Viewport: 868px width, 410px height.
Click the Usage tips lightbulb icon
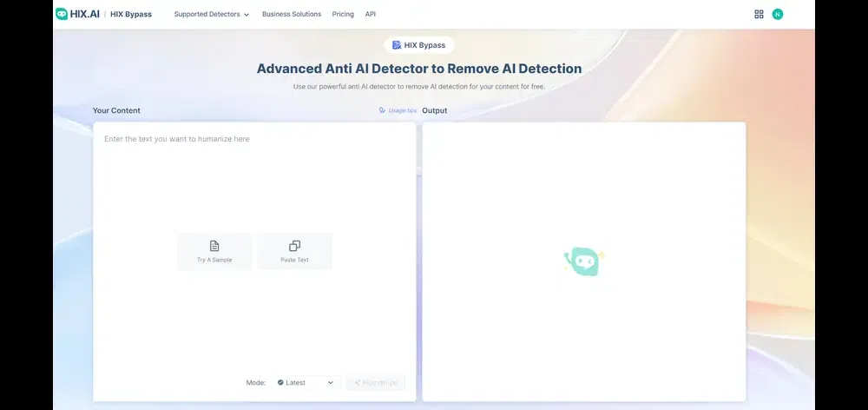382,111
